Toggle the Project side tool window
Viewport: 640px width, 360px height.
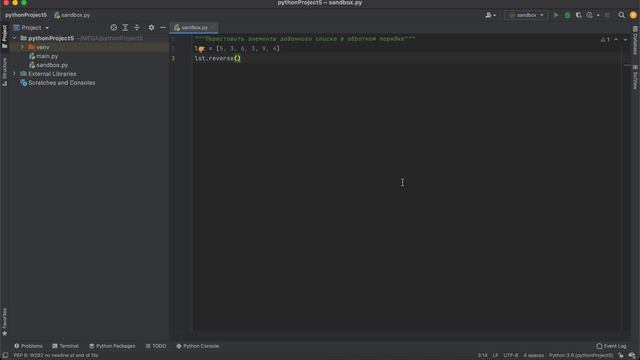tap(4, 36)
